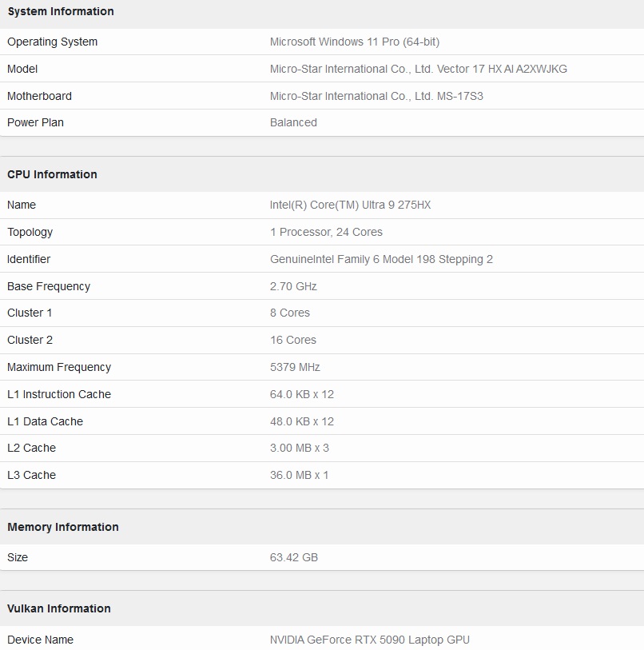Click the L2 Cache label
This screenshot has height=650, width=644.
pos(31,448)
